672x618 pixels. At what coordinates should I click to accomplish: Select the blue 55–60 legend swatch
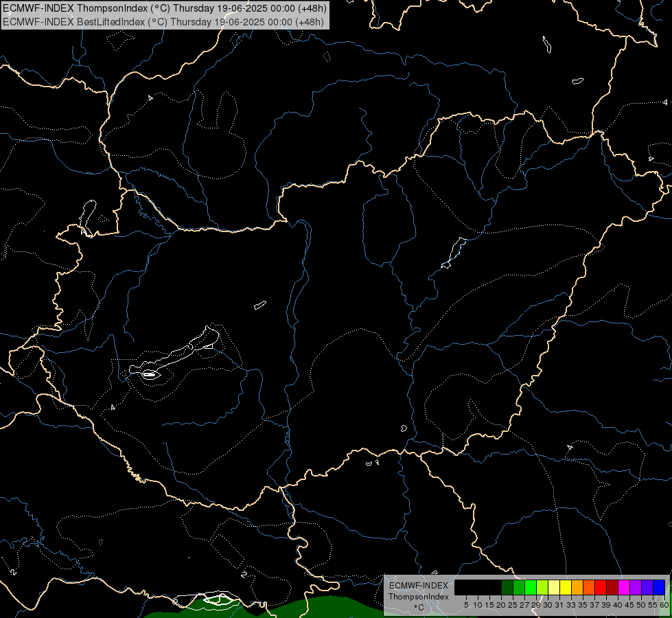tap(659, 587)
